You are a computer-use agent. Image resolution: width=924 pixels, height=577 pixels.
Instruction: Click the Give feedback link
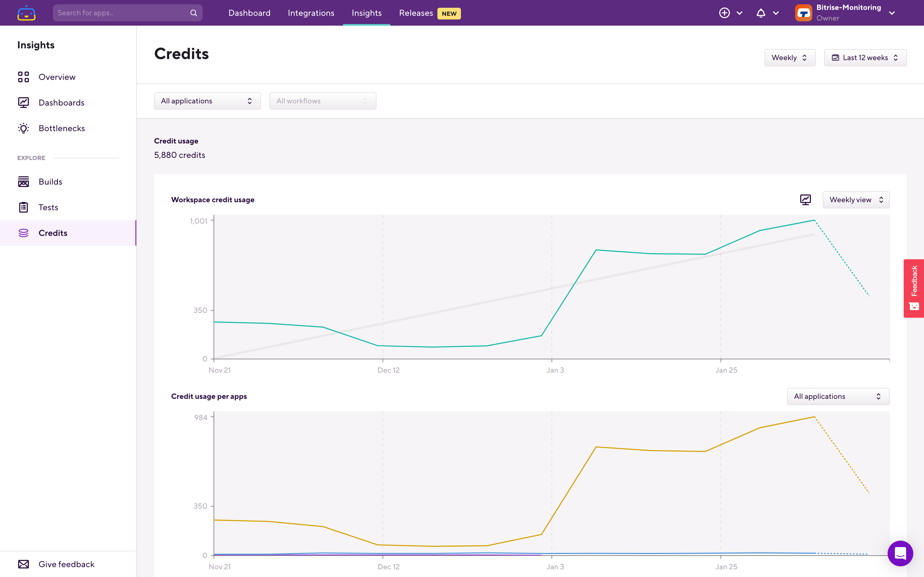coord(66,564)
